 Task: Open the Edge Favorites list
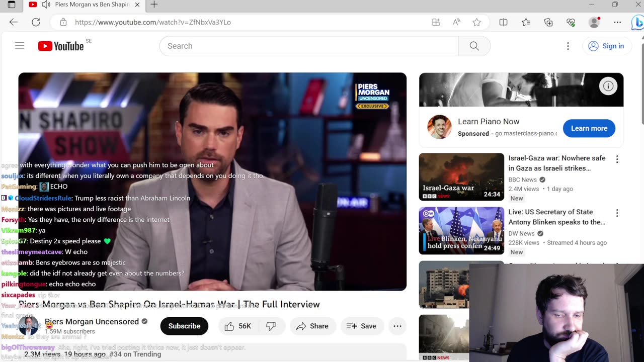(526, 22)
